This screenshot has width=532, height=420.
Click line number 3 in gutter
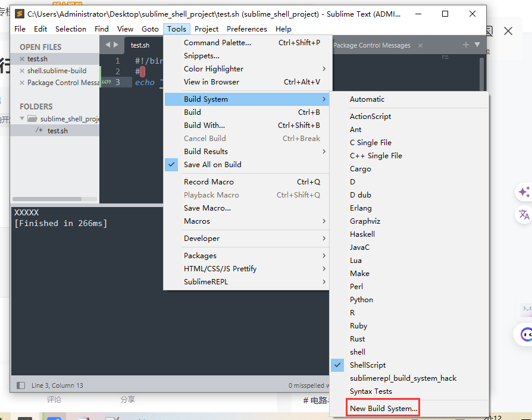117,83
